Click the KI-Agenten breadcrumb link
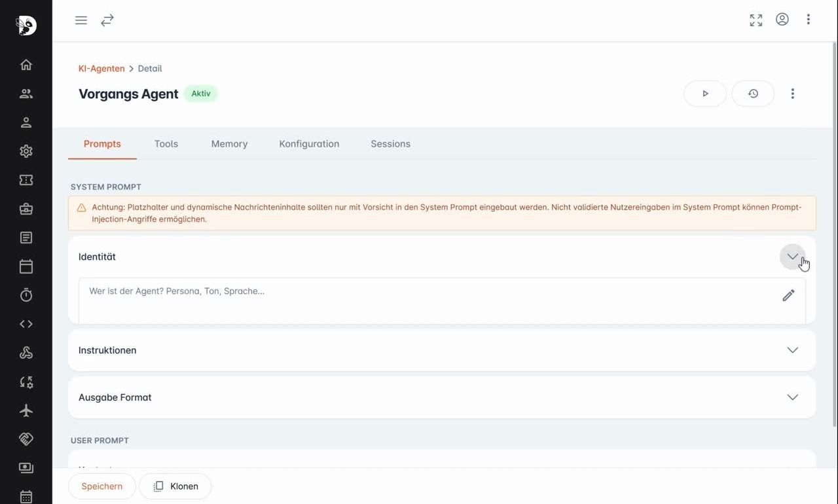838x504 pixels. point(101,69)
